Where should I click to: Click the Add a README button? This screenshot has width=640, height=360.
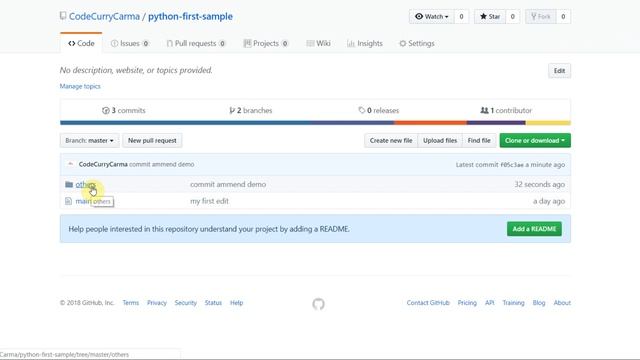[x=534, y=229]
